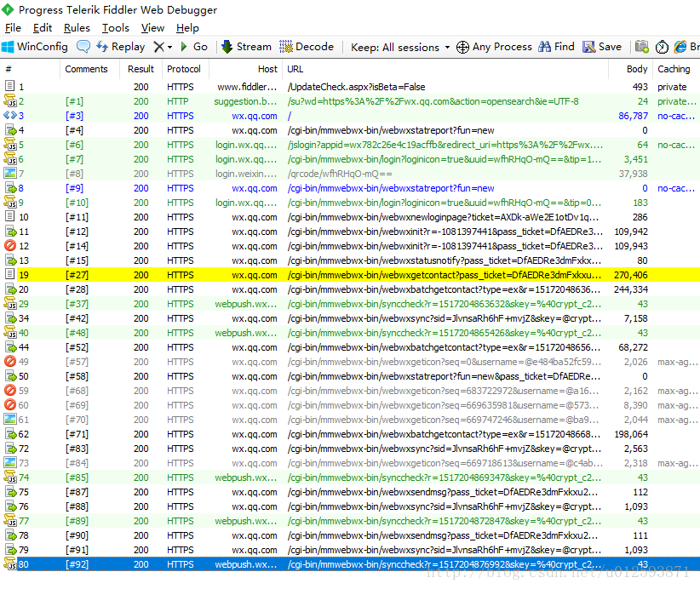Click the Stream mode button

246,47
